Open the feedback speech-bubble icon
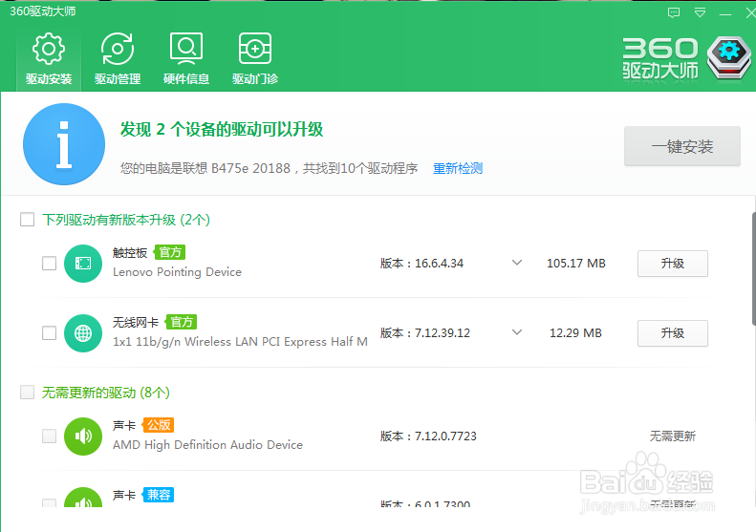 pos(674,12)
